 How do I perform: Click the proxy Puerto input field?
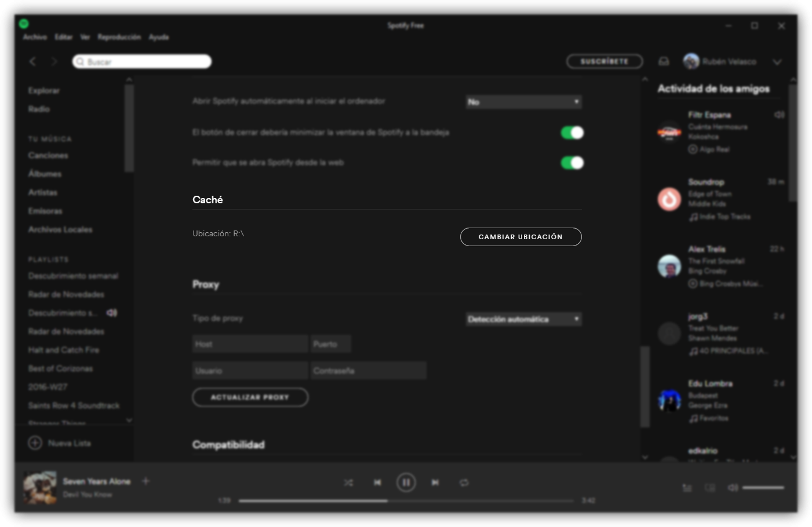pos(331,344)
